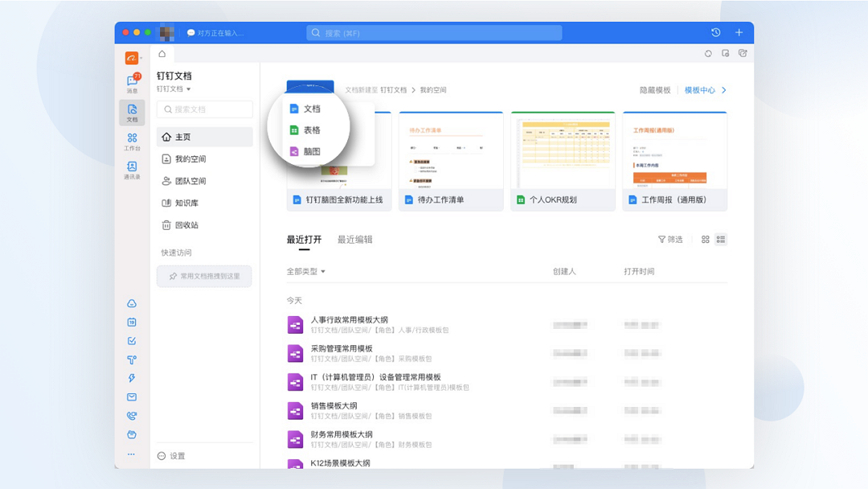Hide templates with 隐藏模板
Image resolution: width=868 pixels, height=489 pixels.
(654, 91)
